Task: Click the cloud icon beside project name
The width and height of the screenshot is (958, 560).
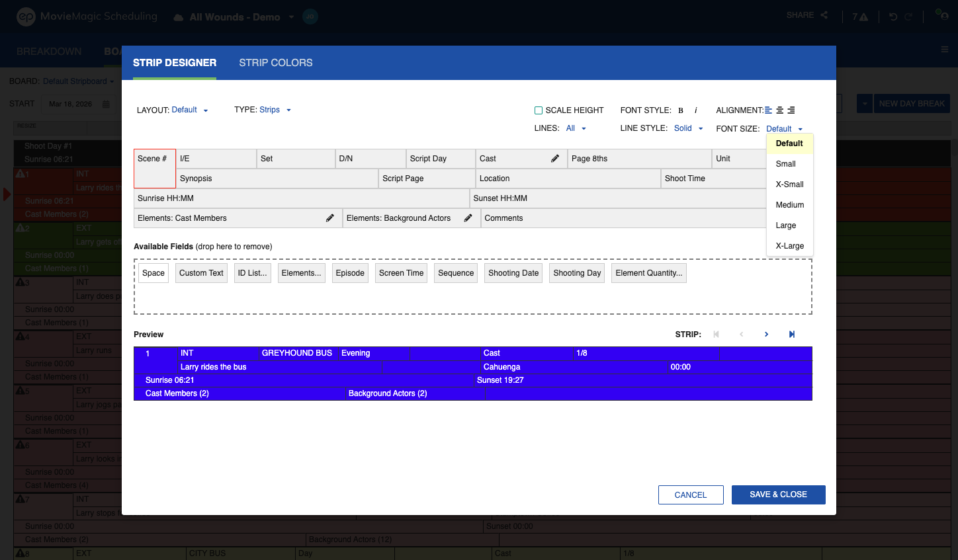Action: (x=179, y=17)
